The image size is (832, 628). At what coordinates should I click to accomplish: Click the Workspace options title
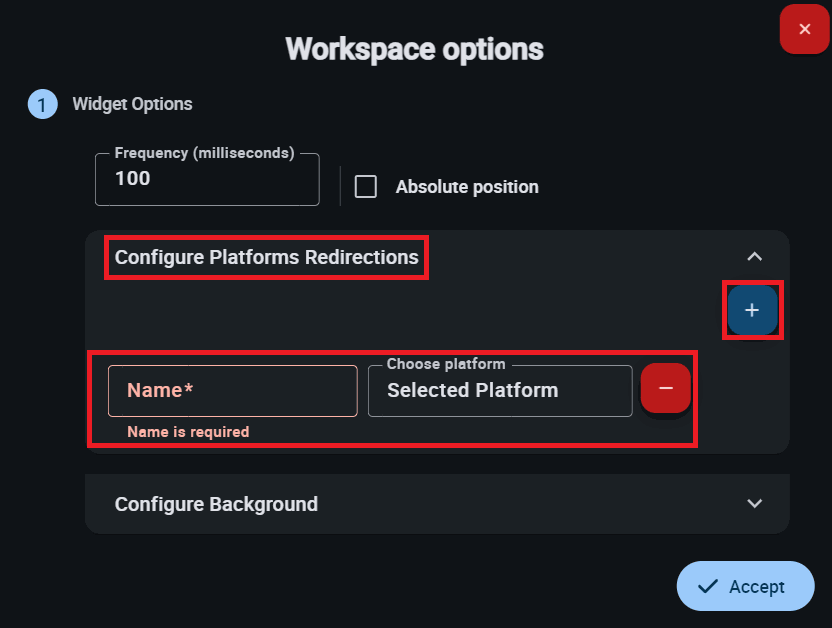point(414,49)
